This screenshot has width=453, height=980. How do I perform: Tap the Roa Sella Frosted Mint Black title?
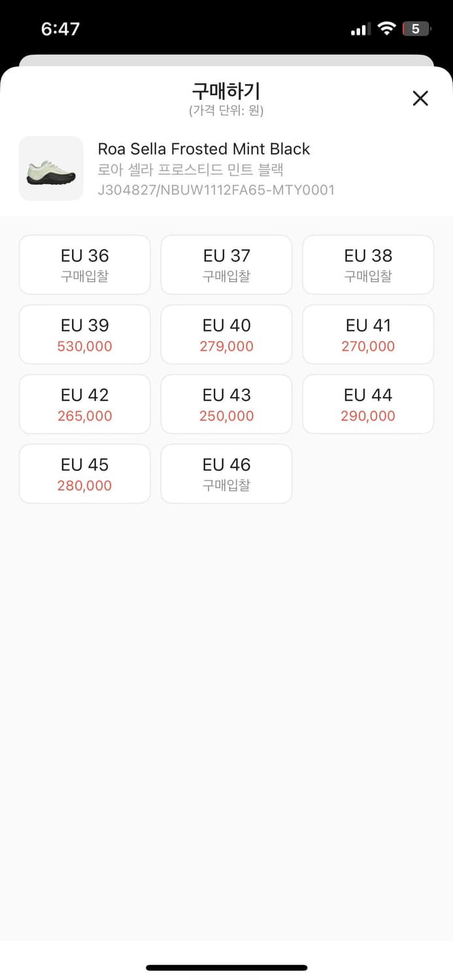point(204,149)
